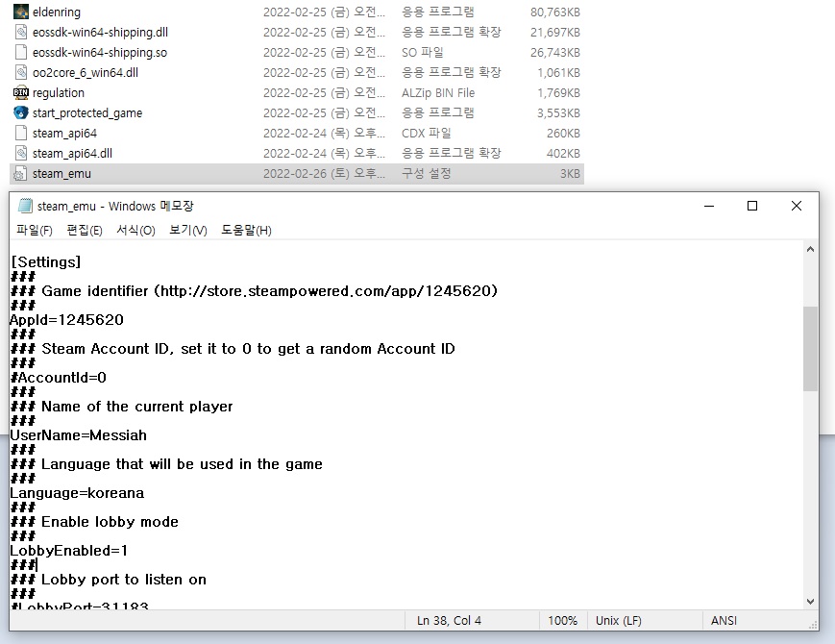Click the oo2core_6_win64.dll file icon

click(x=21, y=72)
